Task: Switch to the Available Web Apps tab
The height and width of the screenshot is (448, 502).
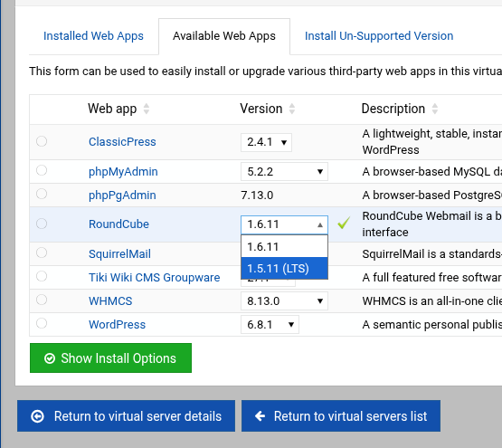Action: [224, 36]
